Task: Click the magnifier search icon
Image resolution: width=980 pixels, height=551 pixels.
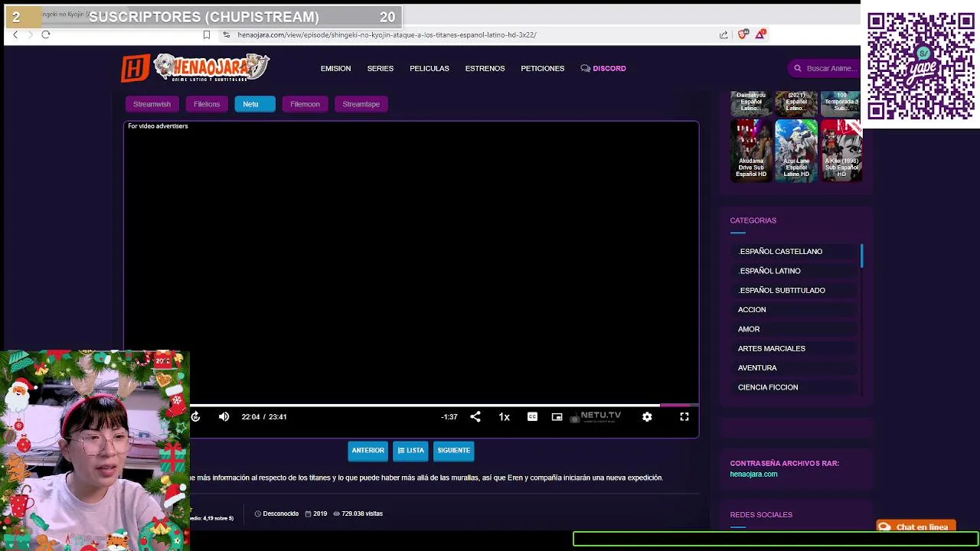Action: click(x=797, y=68)
